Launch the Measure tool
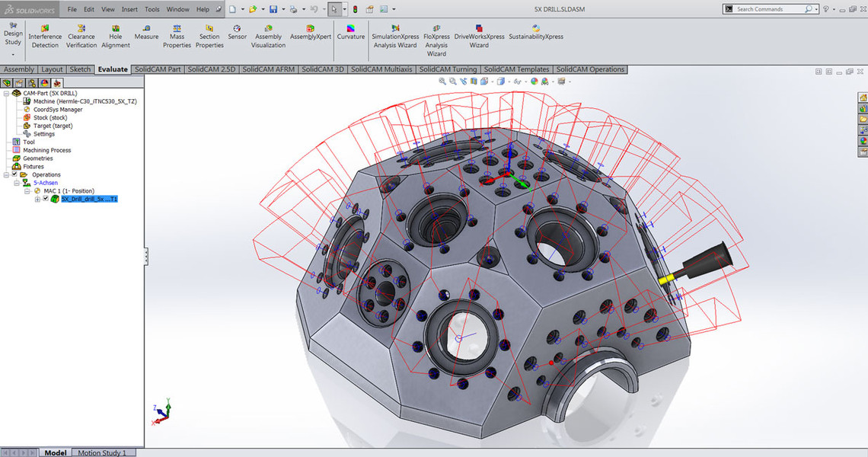The width and height of the screenshot is (868, 457). [146, 28]
